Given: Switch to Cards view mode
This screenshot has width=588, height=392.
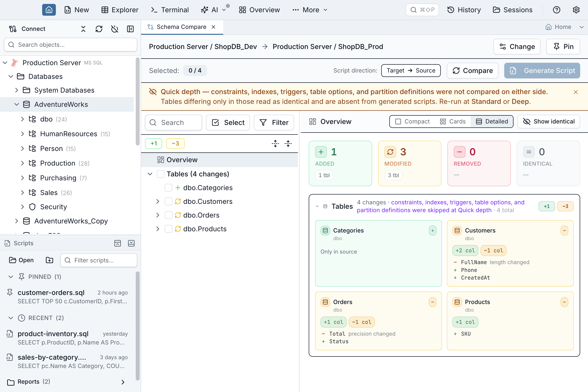Looking at the screenshot, I should [453, 122].
